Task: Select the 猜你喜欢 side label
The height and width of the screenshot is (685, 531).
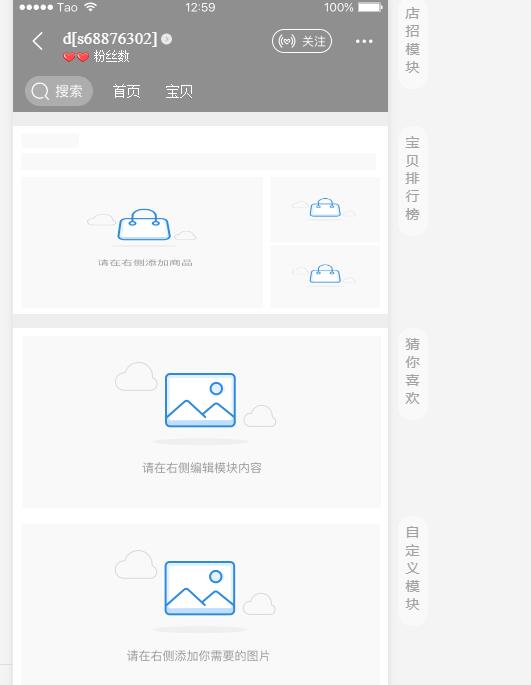Action: click(412, 371)
